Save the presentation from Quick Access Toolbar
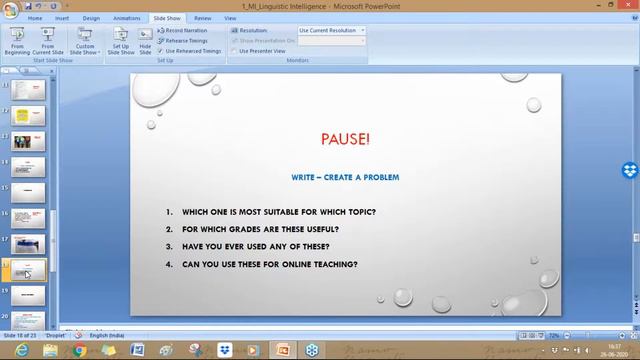The height and width of the screenshot is (360, 640). (28, 6)
